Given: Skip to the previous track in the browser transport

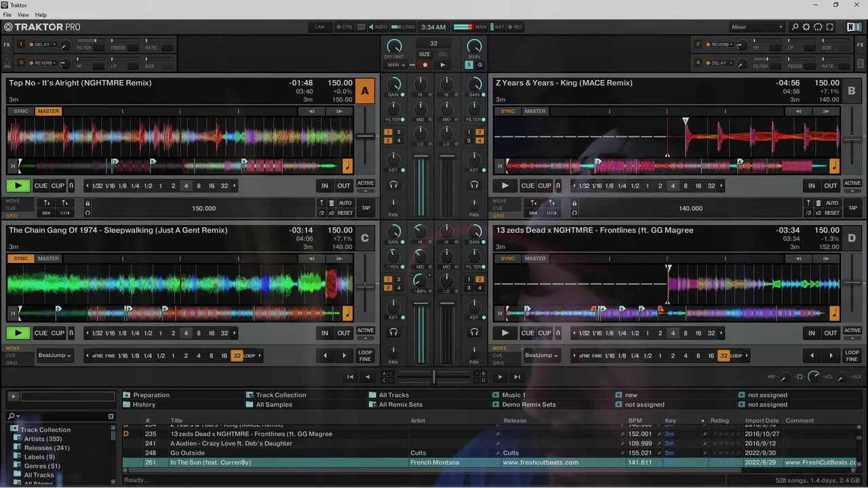Looking at the screenshot, I should pos(350,377).
